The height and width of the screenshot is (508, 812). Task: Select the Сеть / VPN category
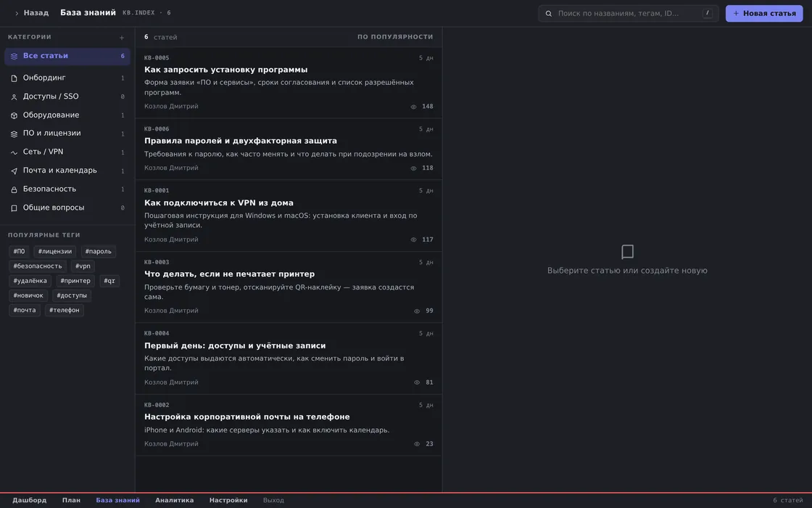point(67,152)
